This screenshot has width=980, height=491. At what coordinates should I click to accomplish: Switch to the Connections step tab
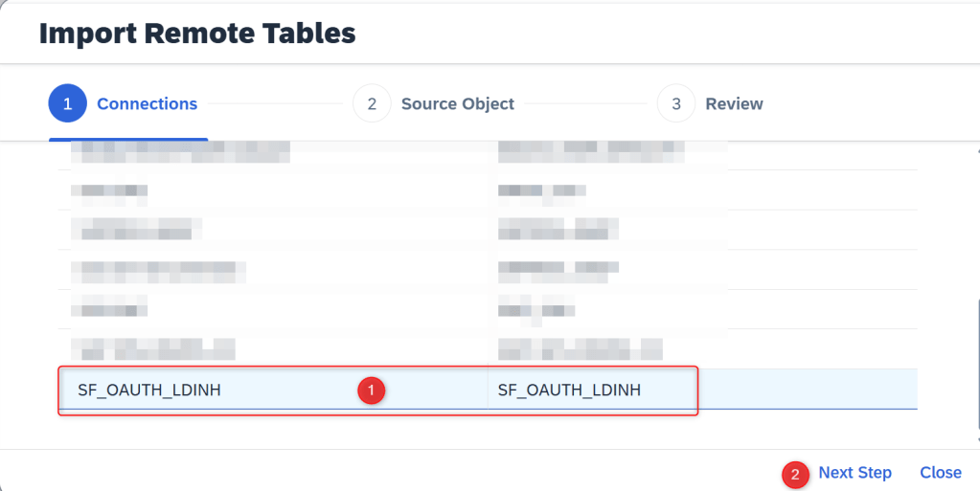tap(147, 104)
